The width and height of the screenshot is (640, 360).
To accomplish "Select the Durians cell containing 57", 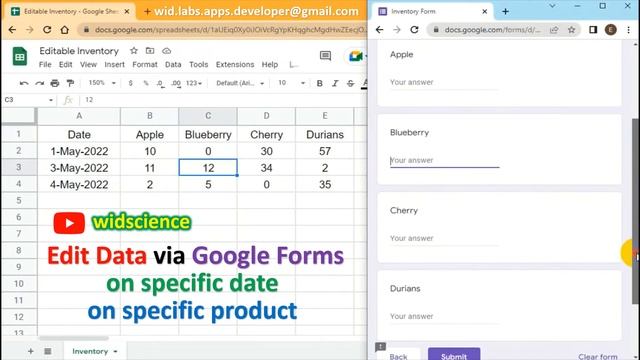I will (325, 151).
